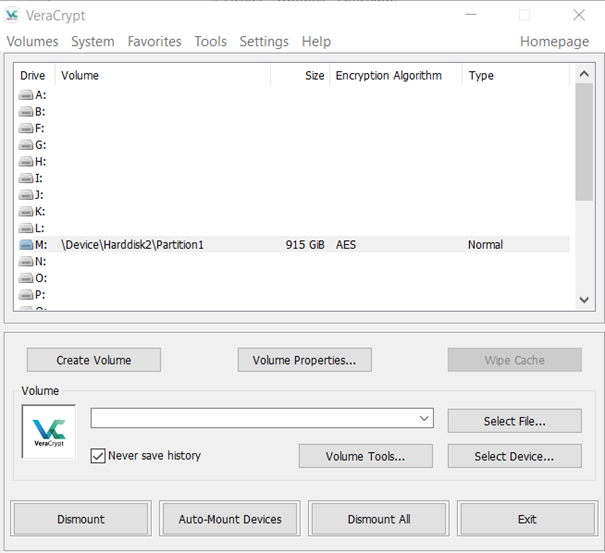This screenshot has height=553, width=605.
Task: Click the VeraCrypt logo in Volume group
Action: pyautogui.click(x=49, y=432)
